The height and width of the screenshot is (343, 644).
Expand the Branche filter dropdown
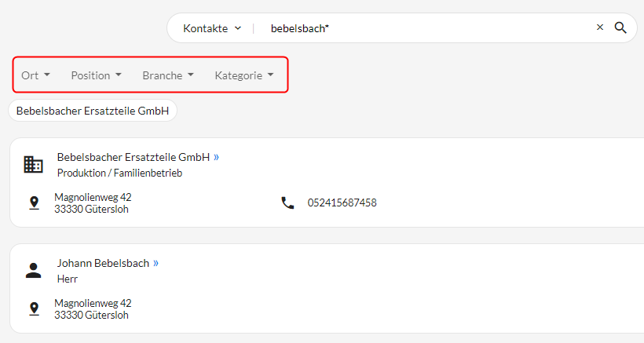point(168,75)
